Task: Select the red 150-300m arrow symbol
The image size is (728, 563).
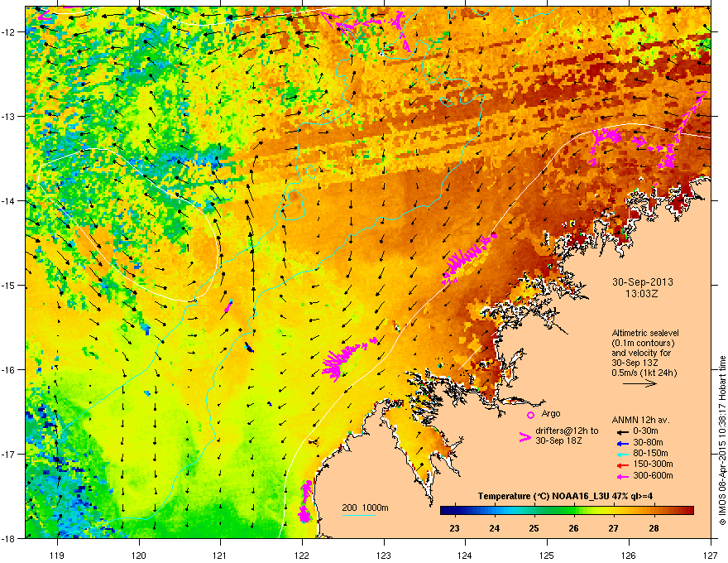Action: (x=621, y=464)
